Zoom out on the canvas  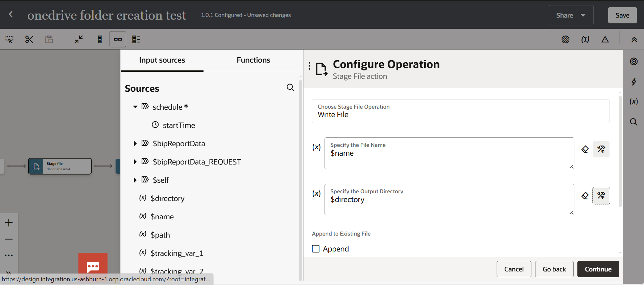9,239
